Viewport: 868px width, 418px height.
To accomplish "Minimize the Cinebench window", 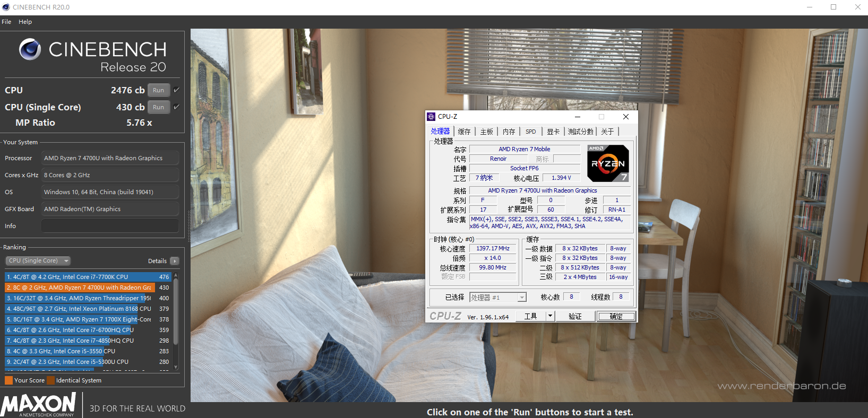I will (810, 7).
